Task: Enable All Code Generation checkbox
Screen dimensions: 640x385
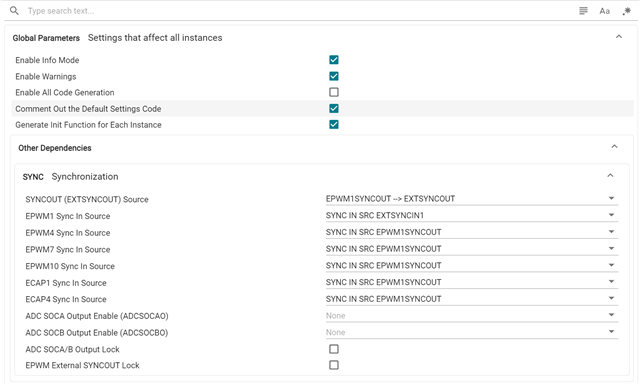Action: [x=334, y=92]
